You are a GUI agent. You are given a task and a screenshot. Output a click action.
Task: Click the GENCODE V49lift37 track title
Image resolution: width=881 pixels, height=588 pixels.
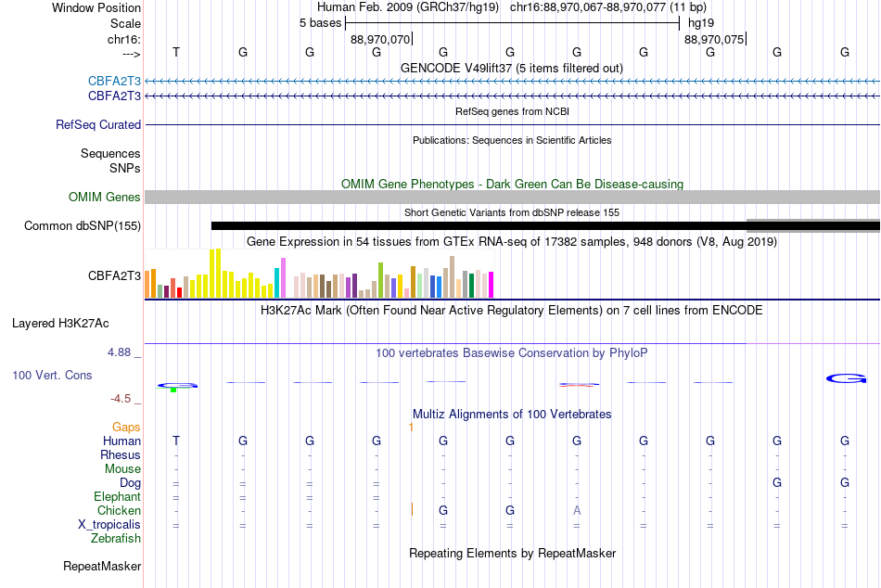pos(512,68)
